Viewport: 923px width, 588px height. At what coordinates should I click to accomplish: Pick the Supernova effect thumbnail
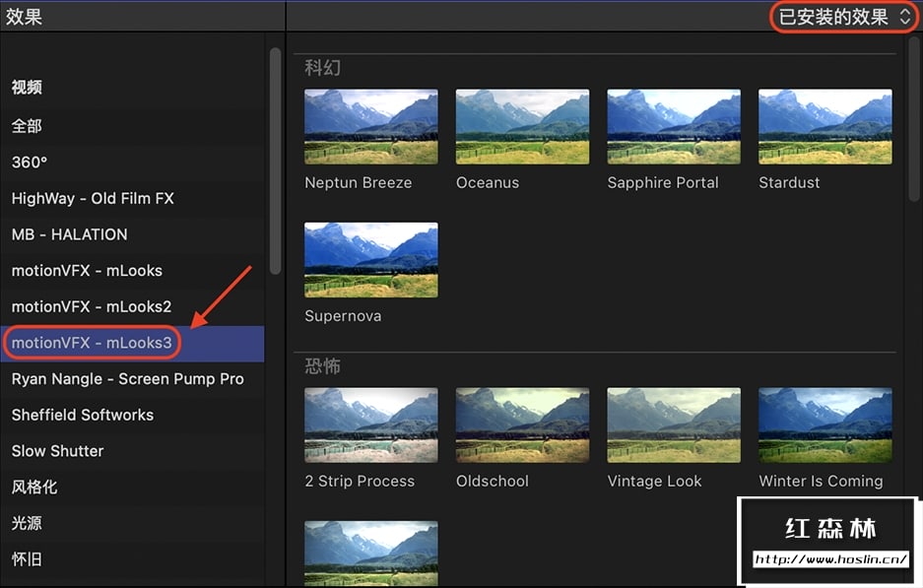pos(370,260)
